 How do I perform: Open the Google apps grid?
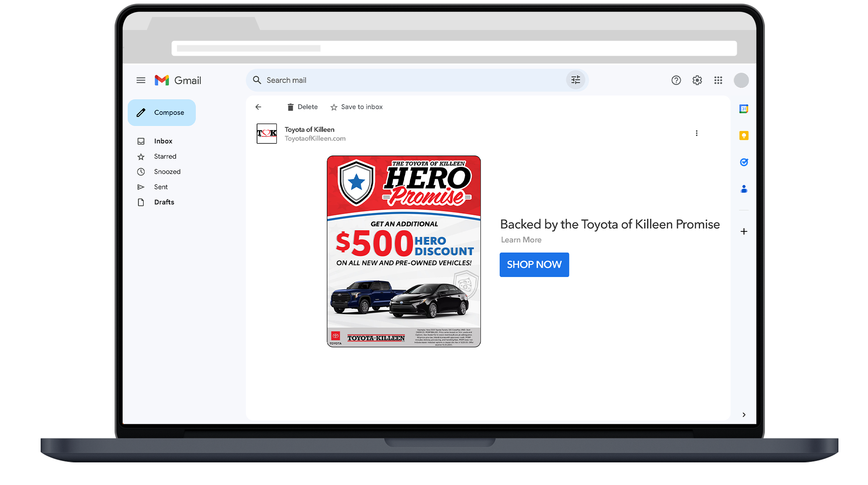[718, 80]
